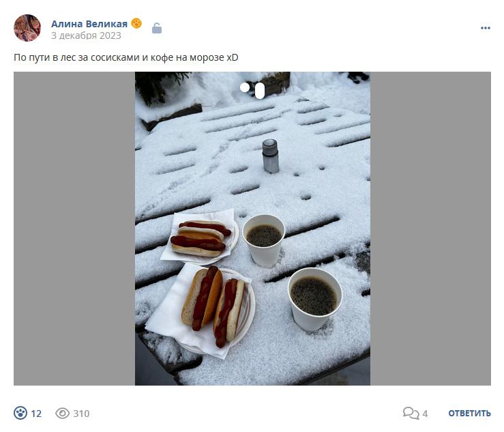Click the right gray area beside photo
Viewport: 504px width, 432px height.
(x=431, y=229)
